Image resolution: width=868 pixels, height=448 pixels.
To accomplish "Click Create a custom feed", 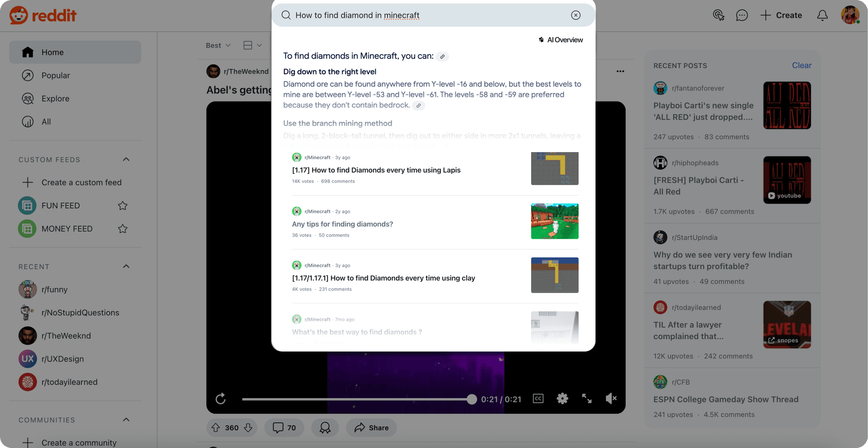I will 75,183.
